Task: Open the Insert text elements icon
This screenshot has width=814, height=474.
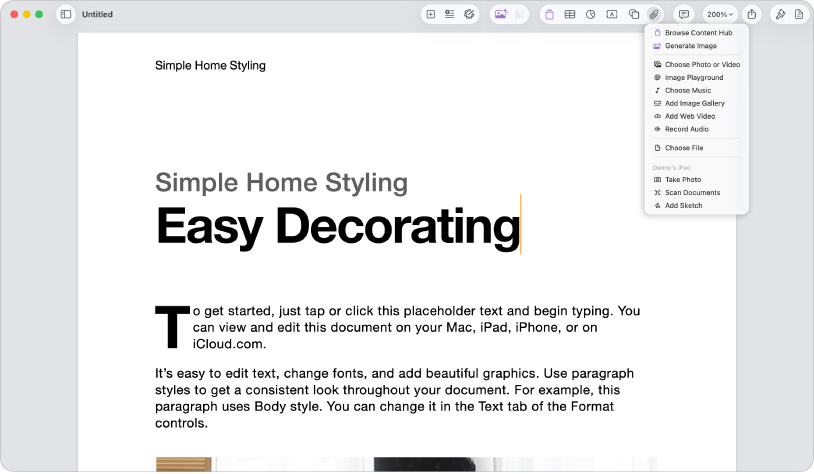Action: [450, 15]
